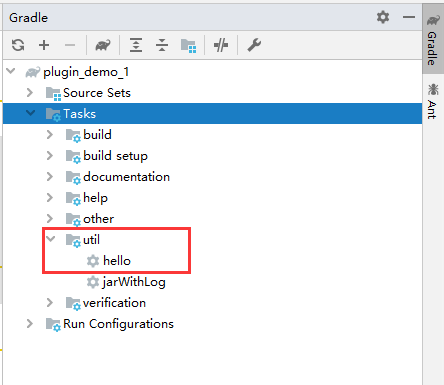Click the other folder icon

[x=73, y=219]
